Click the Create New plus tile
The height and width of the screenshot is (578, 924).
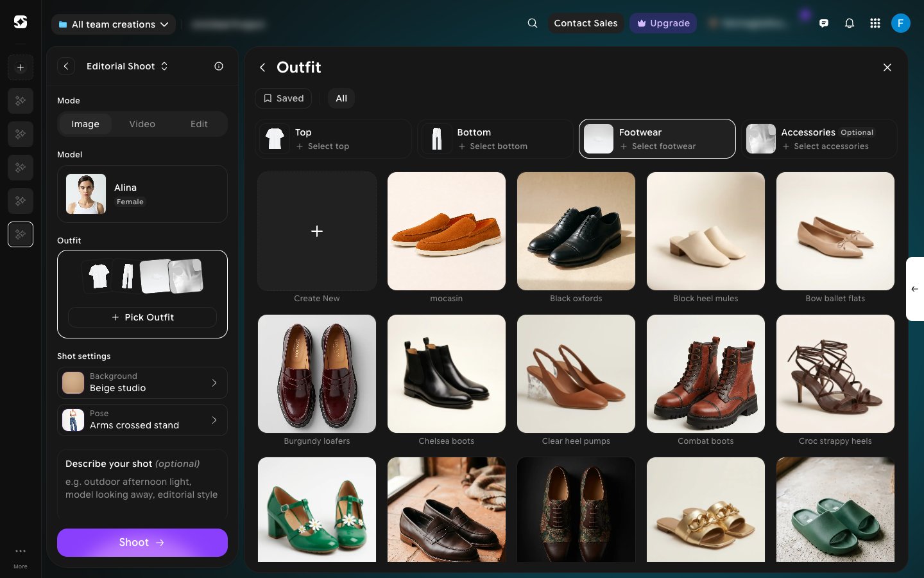[x=317, y=231]
